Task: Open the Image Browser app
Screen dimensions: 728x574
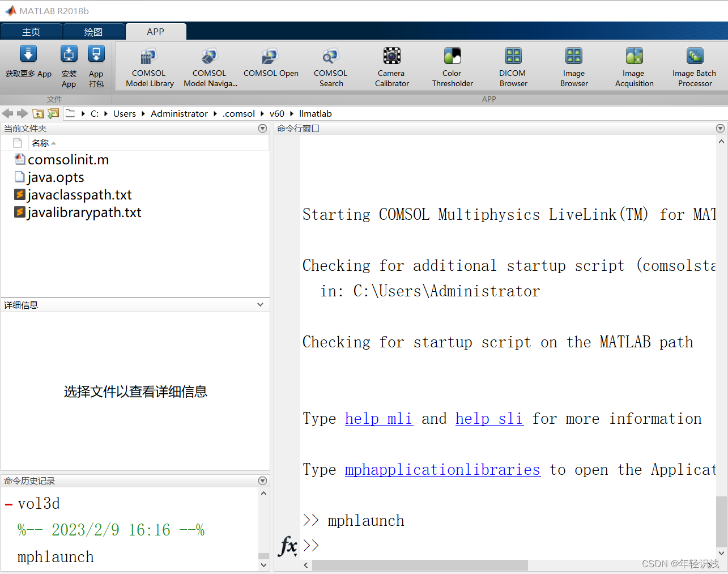Action: pos(574,67)
